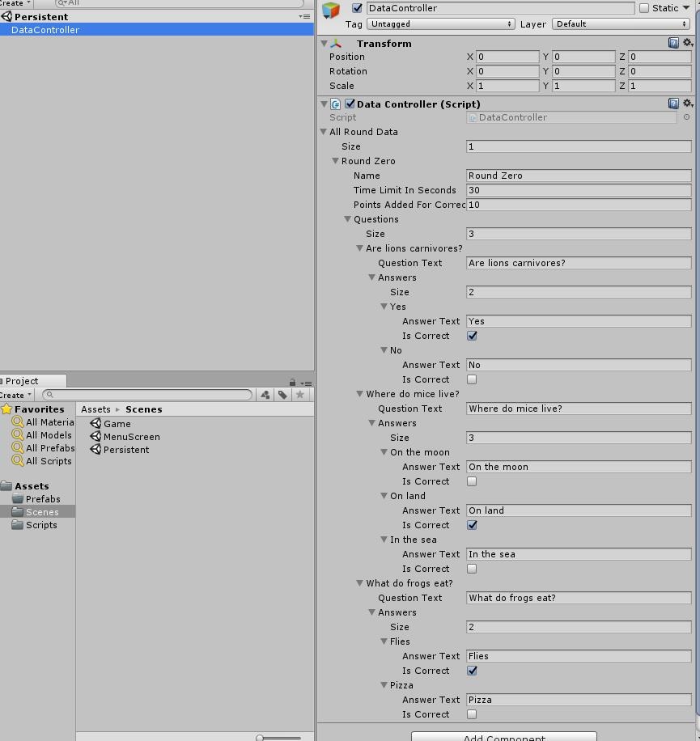This screenshot has height=741, width=700.
Task: Collapse All Round Data foldout
Action: [324, 132]
